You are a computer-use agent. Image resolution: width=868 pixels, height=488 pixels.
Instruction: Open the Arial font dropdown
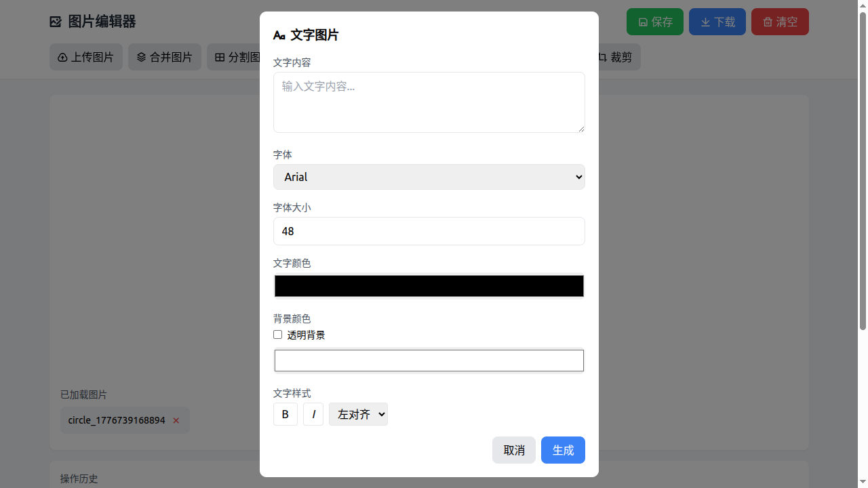tap(429, 177)
